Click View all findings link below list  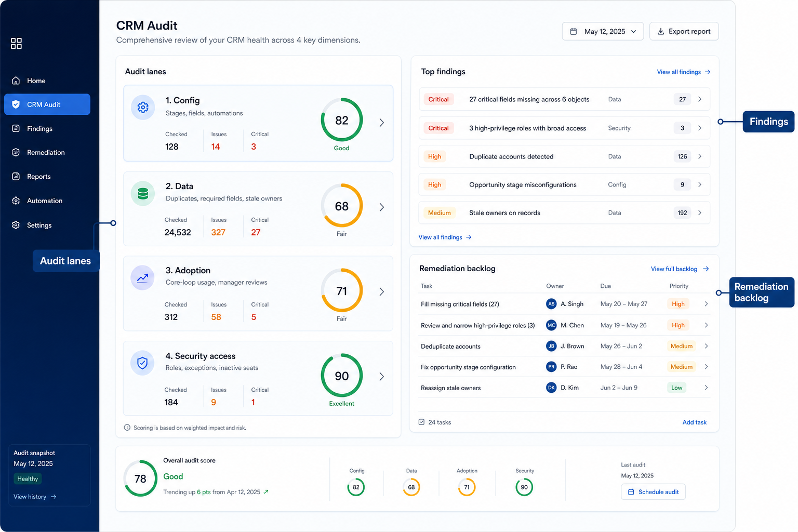pos(445,237)
